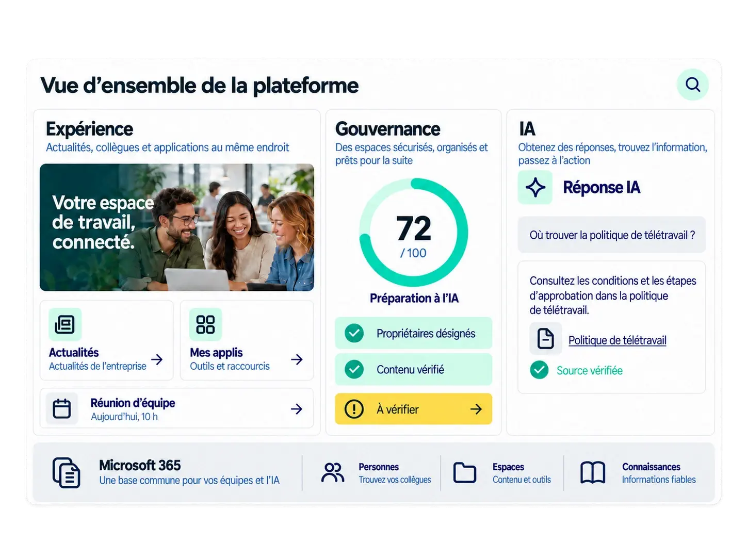The width and height of the screenshot is (747, 560).
Task: Click the Informations fiables text
Action: coord(659,480)
